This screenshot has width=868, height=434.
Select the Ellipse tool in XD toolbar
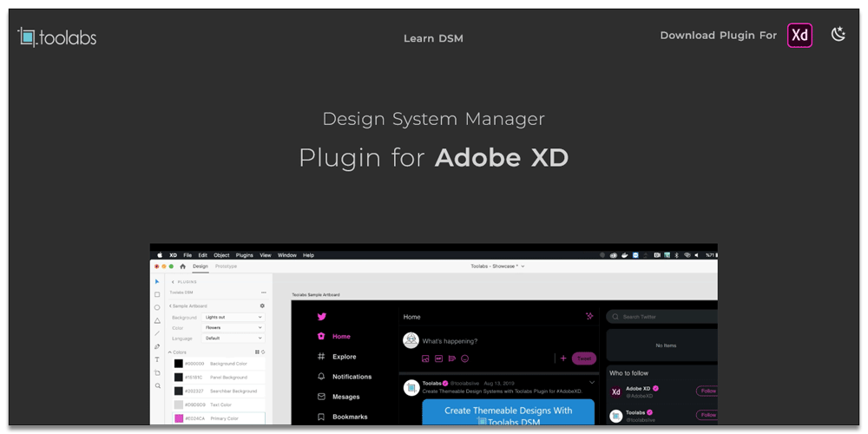pyautogui.click(x=157, y=307)
